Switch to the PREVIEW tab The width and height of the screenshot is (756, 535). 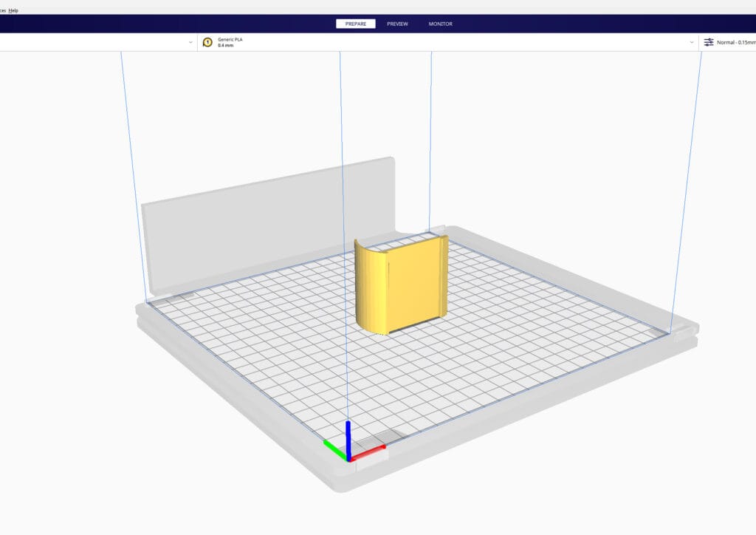tap(397, 23)
